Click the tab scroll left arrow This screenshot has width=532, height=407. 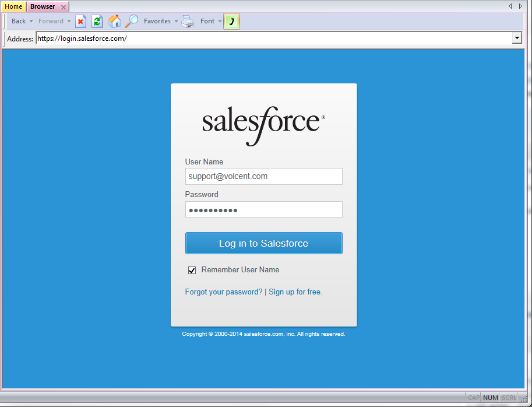510,6
